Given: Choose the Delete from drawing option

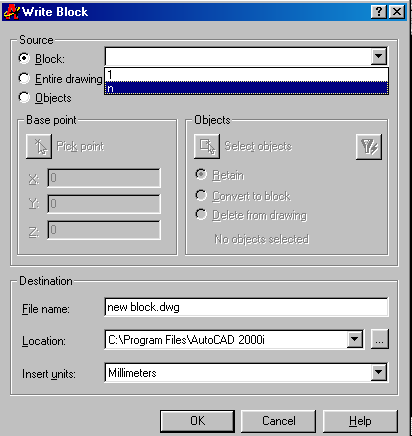Looking at the screenshot, I should coord(201,215).
